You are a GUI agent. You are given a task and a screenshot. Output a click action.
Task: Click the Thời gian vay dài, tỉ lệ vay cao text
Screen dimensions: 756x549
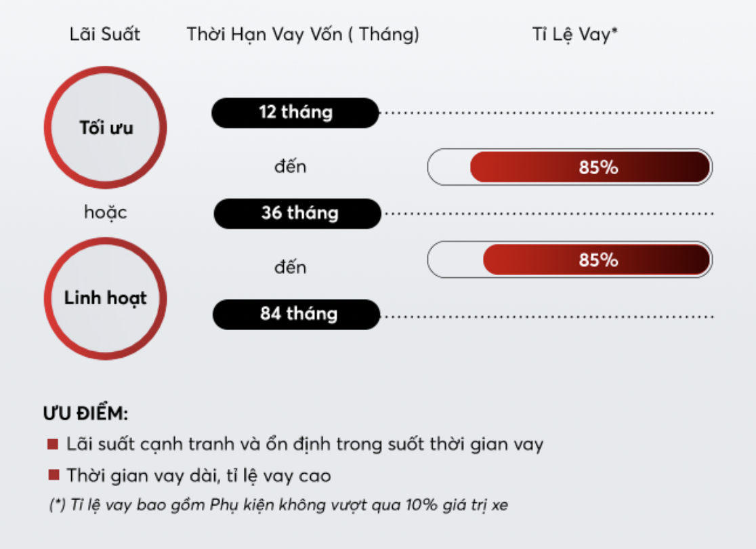[x=198, y=475]
